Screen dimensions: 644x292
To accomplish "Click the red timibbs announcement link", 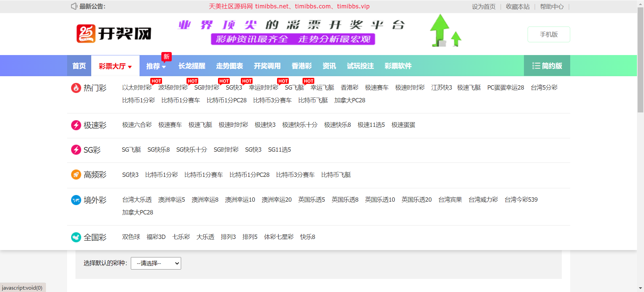I will (x=289, y=6).
